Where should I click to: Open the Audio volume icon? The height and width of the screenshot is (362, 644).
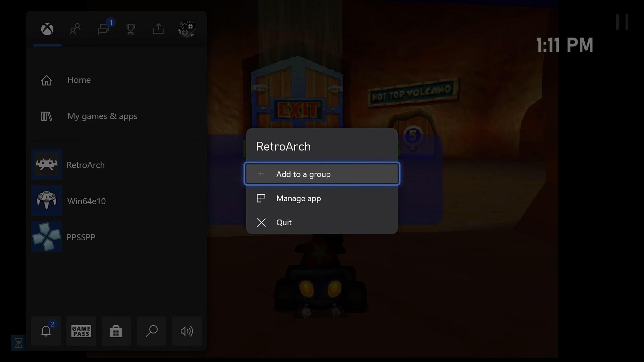pos(187,331)
